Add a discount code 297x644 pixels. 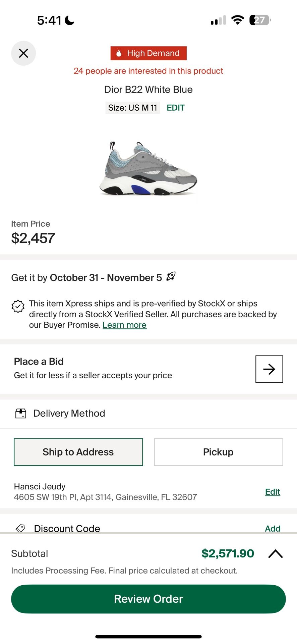[x=273, y=528]
